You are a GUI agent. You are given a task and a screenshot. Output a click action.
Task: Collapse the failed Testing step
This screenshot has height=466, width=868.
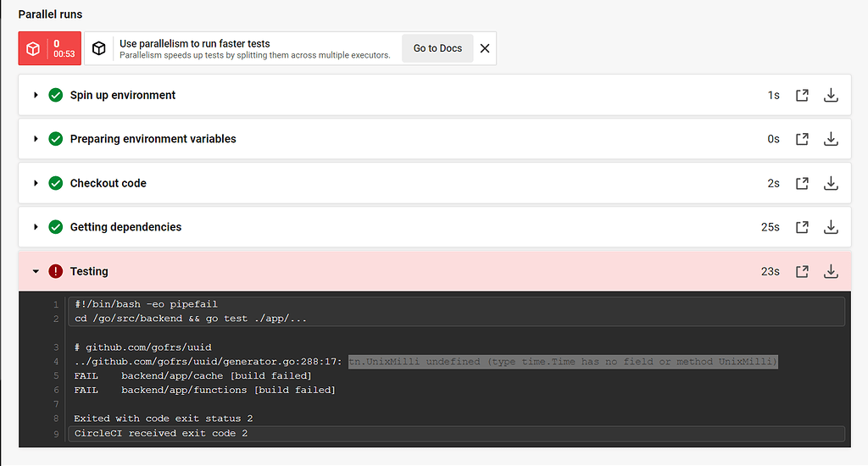[x=36, y=271]
